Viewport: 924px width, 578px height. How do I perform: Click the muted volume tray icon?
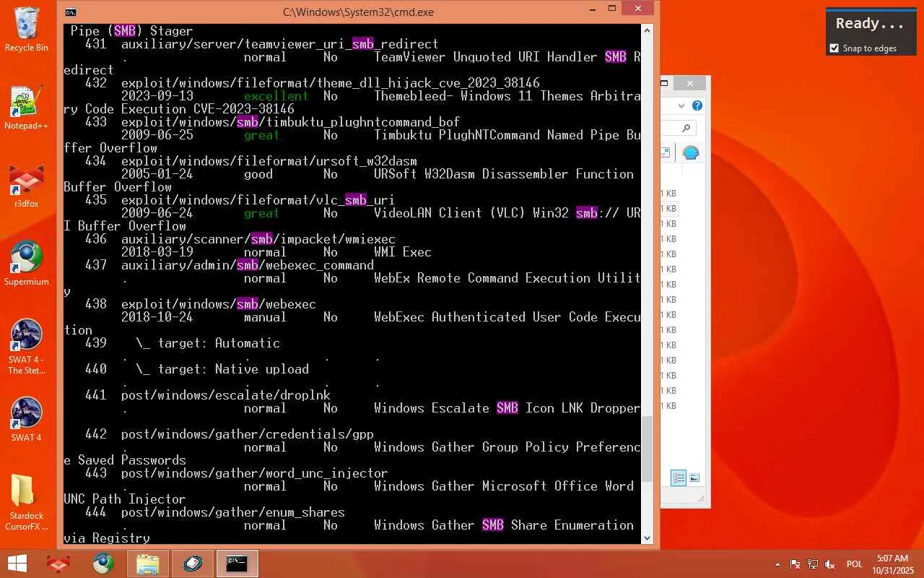(830, 564)
